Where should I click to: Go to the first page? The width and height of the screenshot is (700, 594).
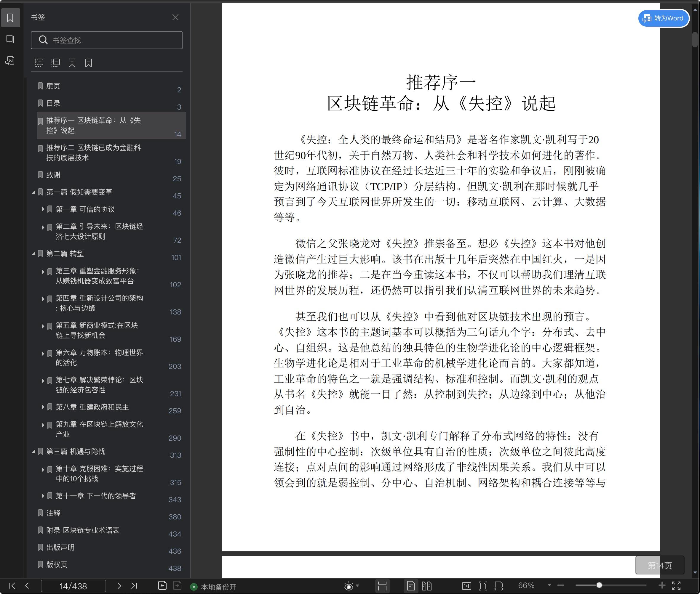(x=12, y=586)
